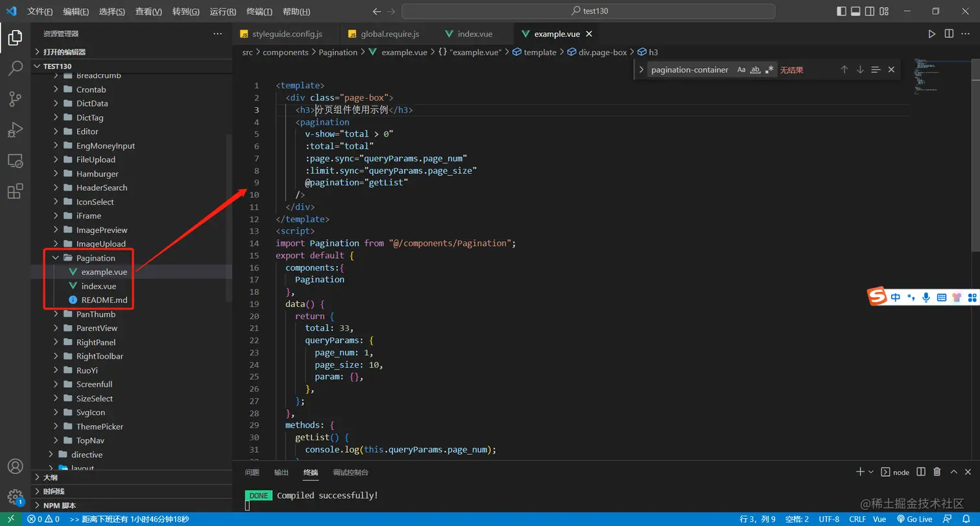This screenshot has width=980, height=526.
Task: Open the 文件(F) menu
Action: click(x=40, y=12)
